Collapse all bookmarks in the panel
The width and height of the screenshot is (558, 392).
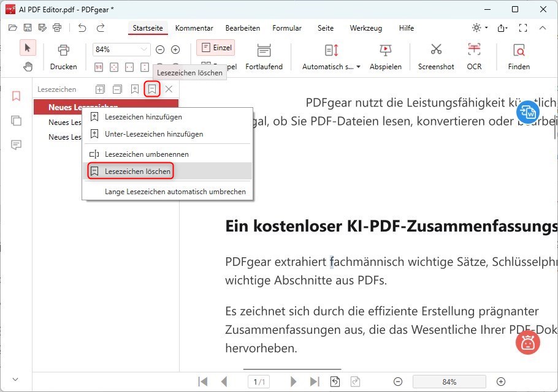[117, 89]
